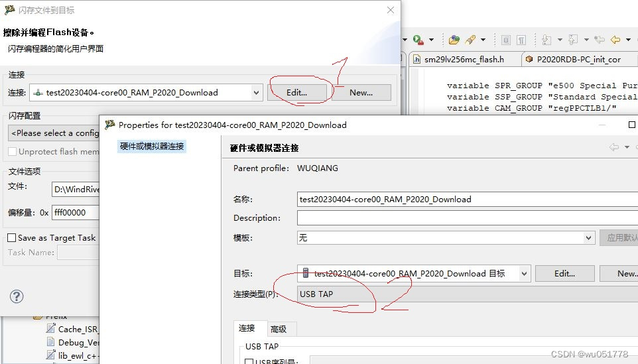Click the target device icon in 目标 combo
Screen dimensions: 638x364
[x=306, y=273]
